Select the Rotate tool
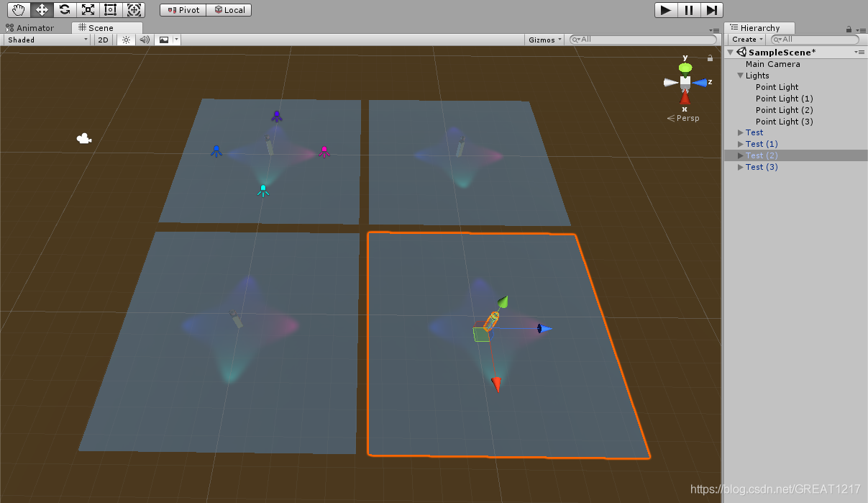This screenshot has height=503, width=868. coord(65,9)
